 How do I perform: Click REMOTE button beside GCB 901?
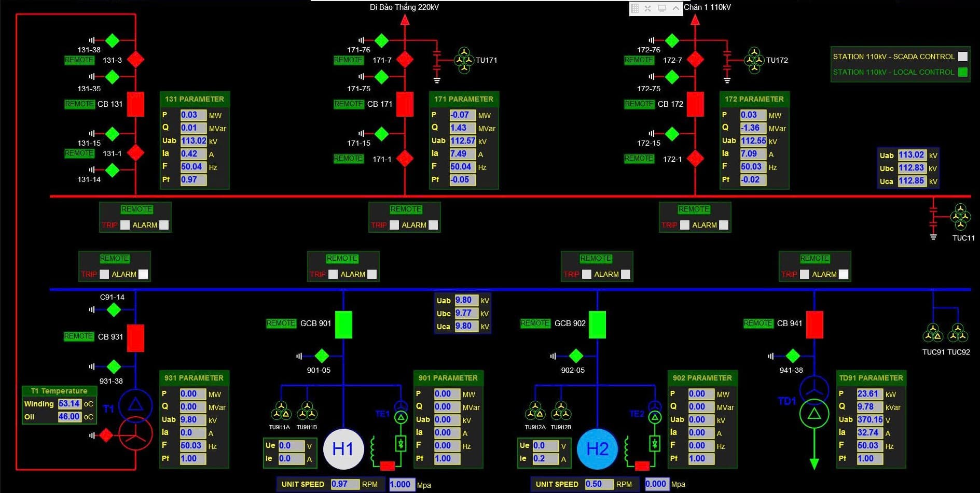click(x=281, y=323)
